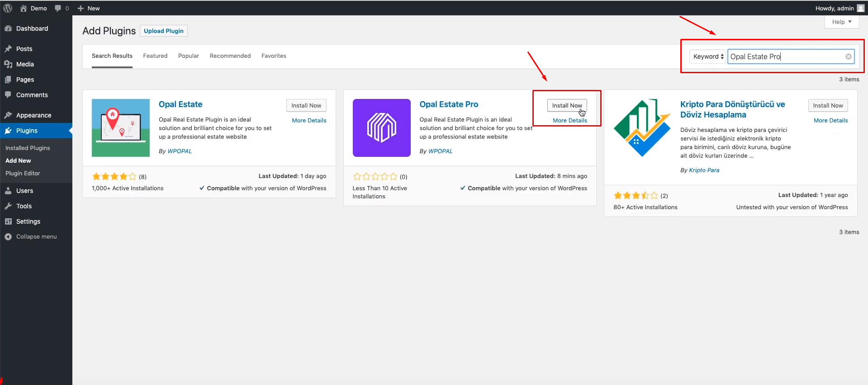This screenshot has width=868, height=385.
Task: Open the Opal Estate title link
Action: pyautogui.click(x=180, y=104)
